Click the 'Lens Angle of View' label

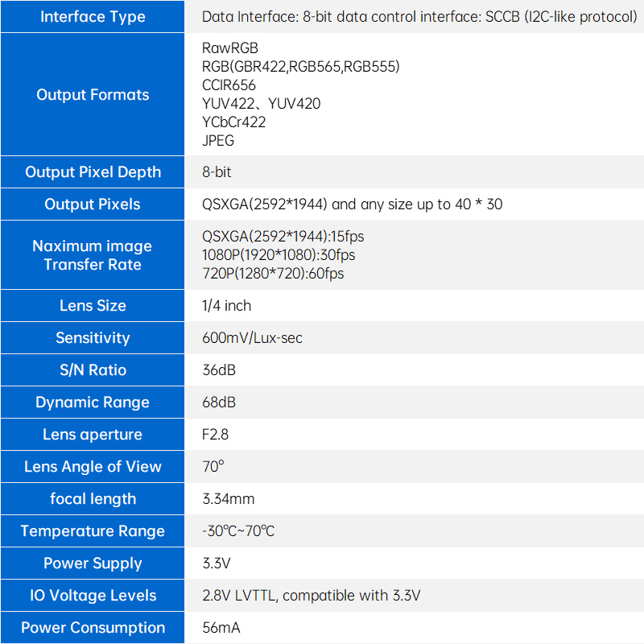(x=93, y=467)
